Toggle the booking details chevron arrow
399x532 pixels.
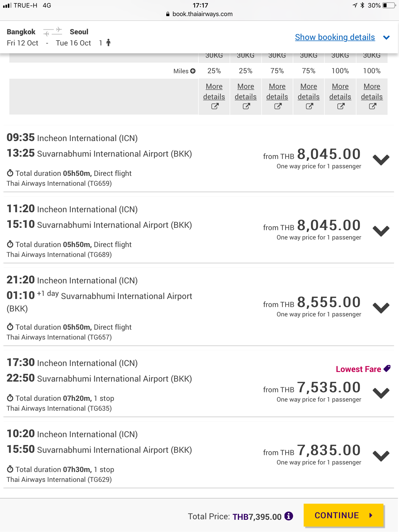387,38
